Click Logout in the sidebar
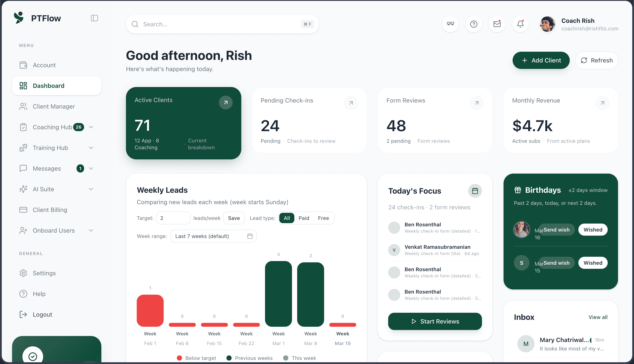 [56, 314]
